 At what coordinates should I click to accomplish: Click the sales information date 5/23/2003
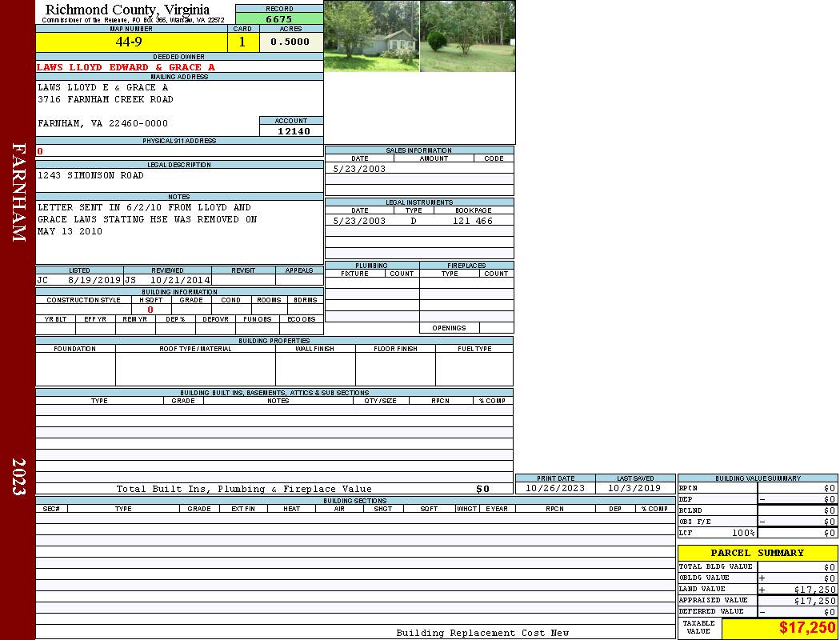point(359,169)
